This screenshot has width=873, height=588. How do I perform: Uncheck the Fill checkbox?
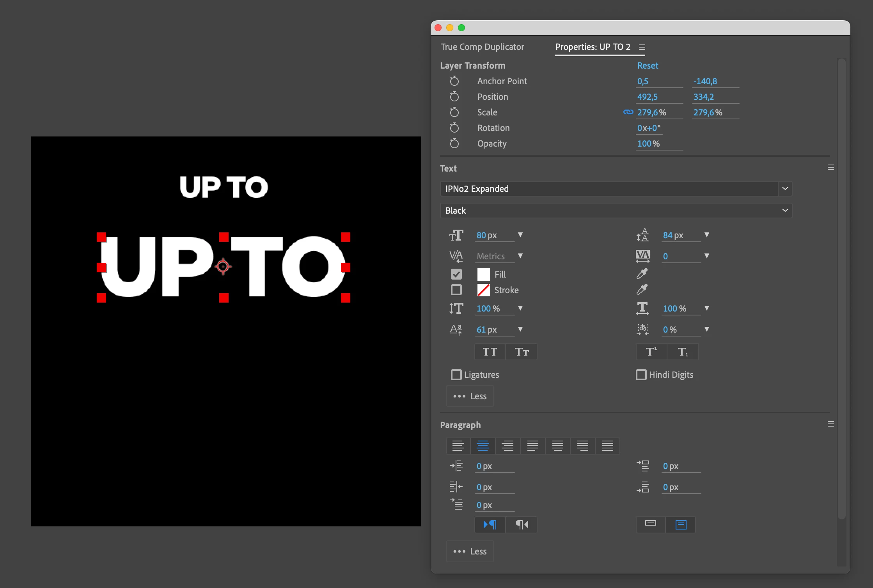[x=456, y=275]
